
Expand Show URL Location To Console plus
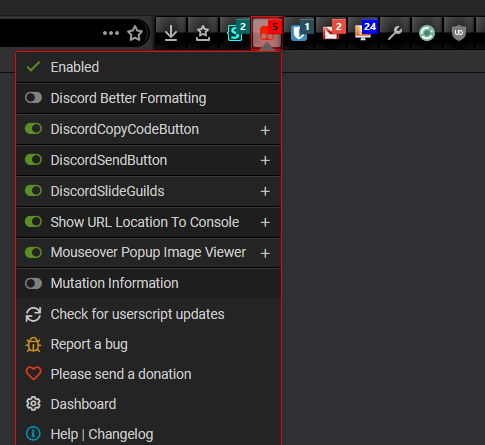tap(265, 222)
